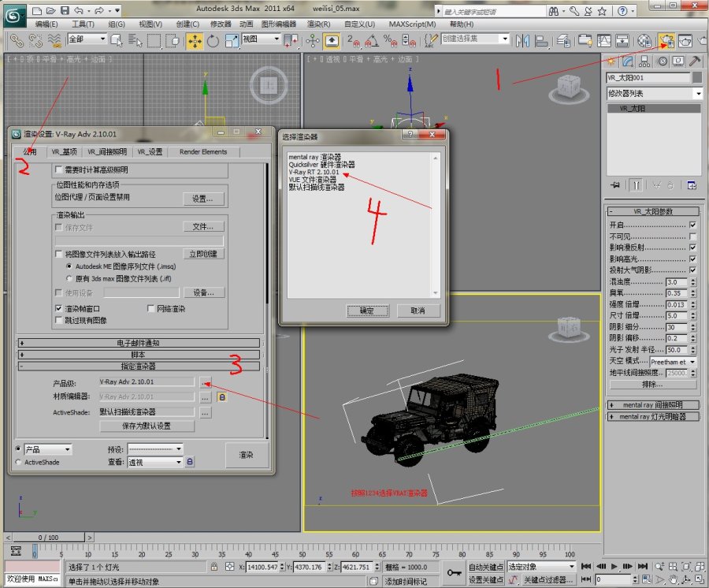Open the Motion panel tab icon

663,61
